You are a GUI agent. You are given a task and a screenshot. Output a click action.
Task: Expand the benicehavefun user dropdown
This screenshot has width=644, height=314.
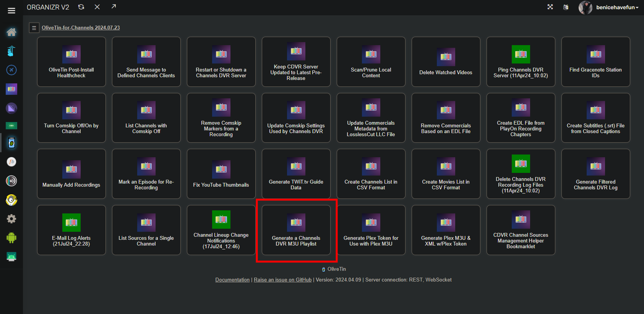[617, 7]
